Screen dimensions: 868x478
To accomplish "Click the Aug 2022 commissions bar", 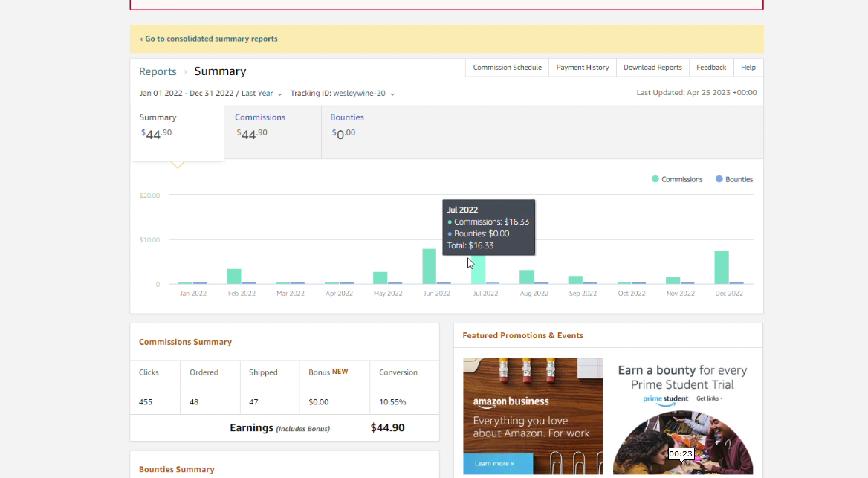I will [x=526, y=277].
